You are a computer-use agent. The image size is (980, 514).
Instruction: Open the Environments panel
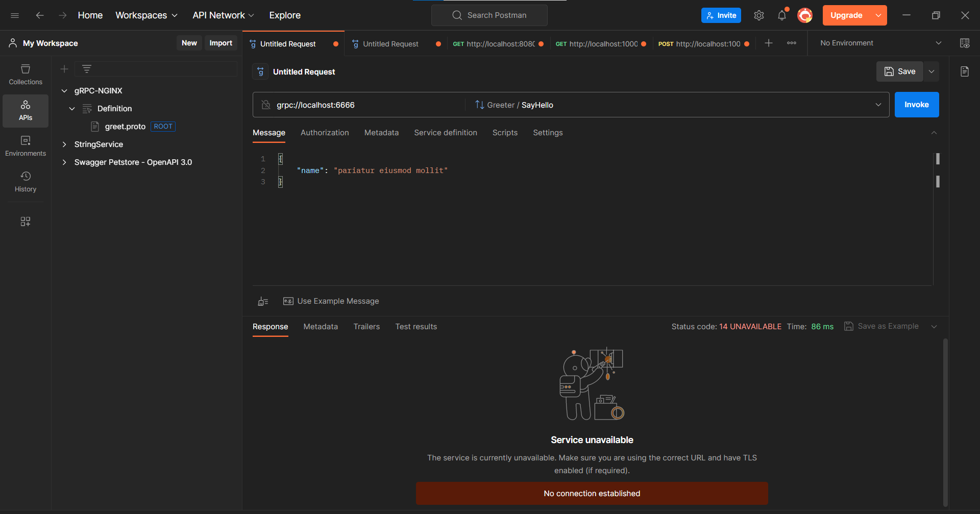click(x=25, y=145)
